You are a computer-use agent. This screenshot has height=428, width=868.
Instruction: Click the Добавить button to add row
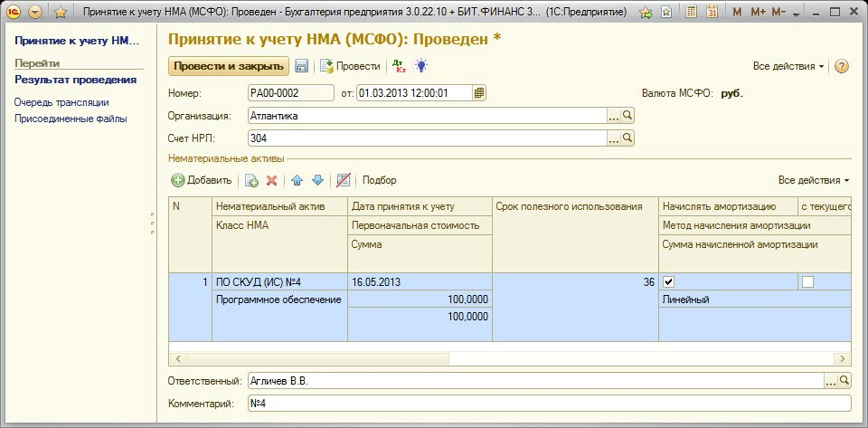(x=203, y=180)
